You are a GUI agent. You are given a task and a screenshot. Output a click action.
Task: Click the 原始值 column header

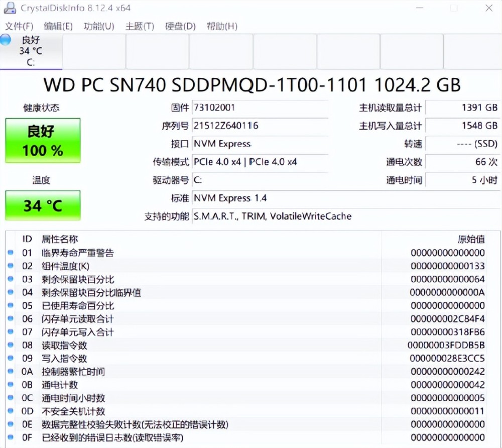click(471, 239)
